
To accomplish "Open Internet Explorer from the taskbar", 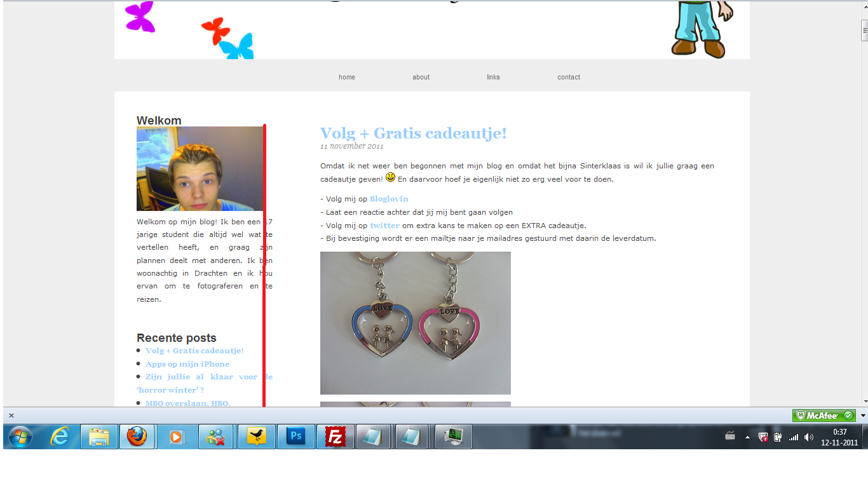I will tap(60, 437).
